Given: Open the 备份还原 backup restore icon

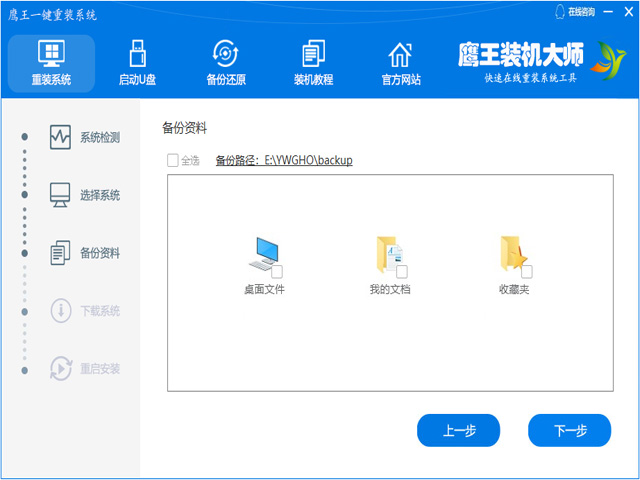Looking at the screenshot, I should [226, 54].
